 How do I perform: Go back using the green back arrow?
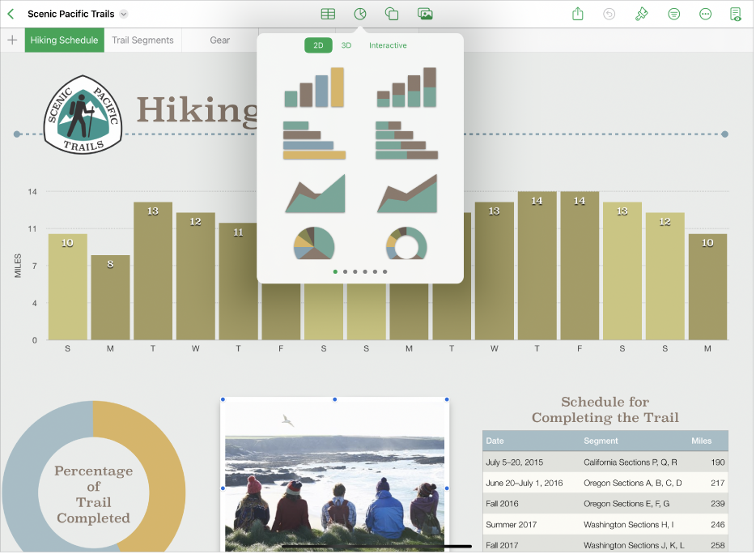tap(11, 14)
